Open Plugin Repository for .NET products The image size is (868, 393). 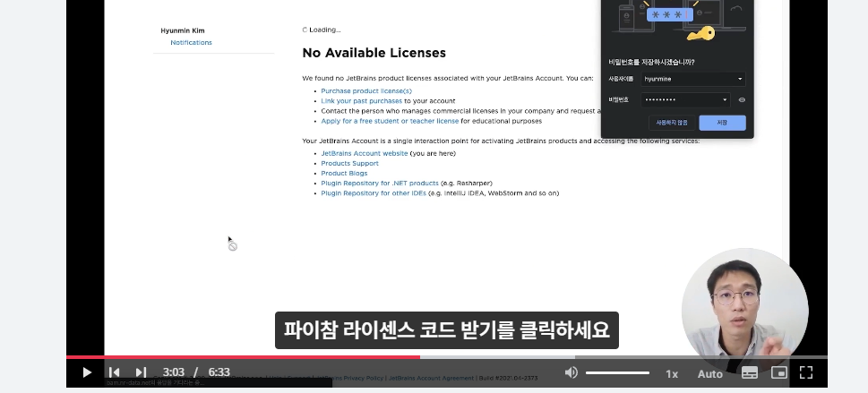(380, 184)
